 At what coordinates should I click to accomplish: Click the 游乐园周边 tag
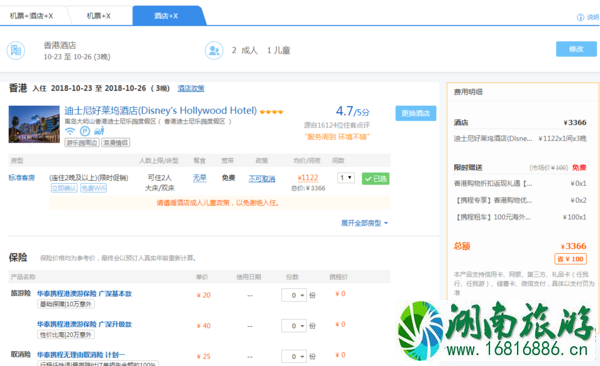pos(82,143)
